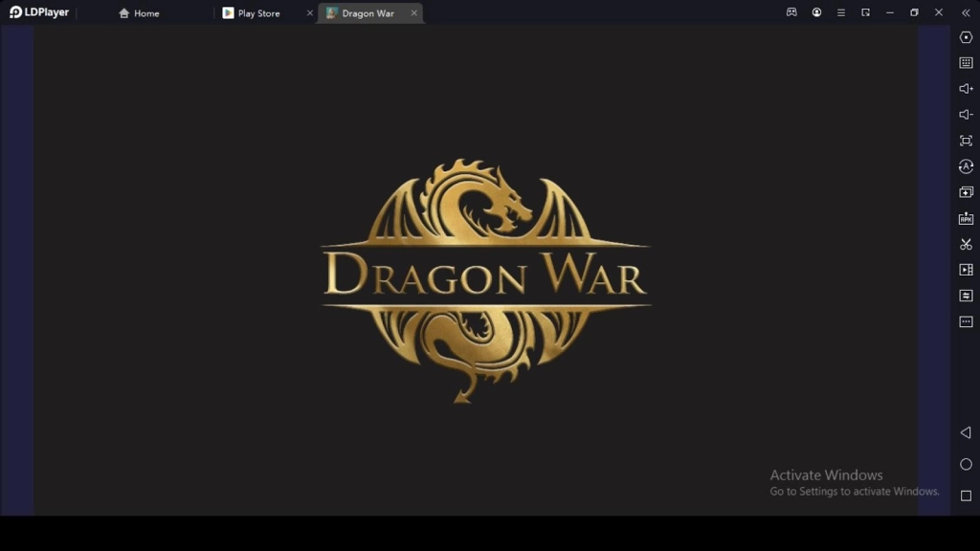980x551 pixels.
Task: Open the keyboard mapping tool
Action: tap(966, 64)
